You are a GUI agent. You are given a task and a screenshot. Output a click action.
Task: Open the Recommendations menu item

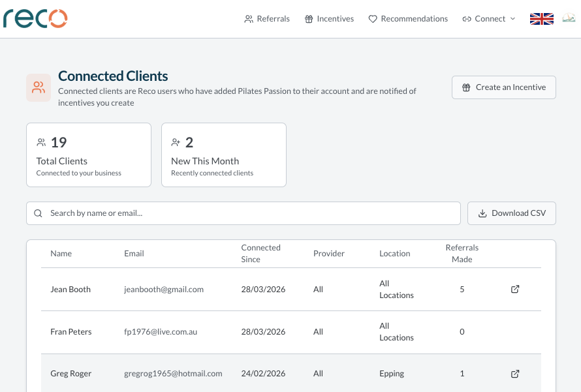408,19
